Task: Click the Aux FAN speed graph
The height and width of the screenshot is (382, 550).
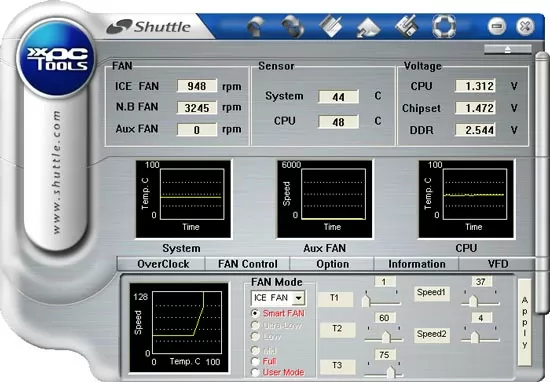Action: coord(325,199)
